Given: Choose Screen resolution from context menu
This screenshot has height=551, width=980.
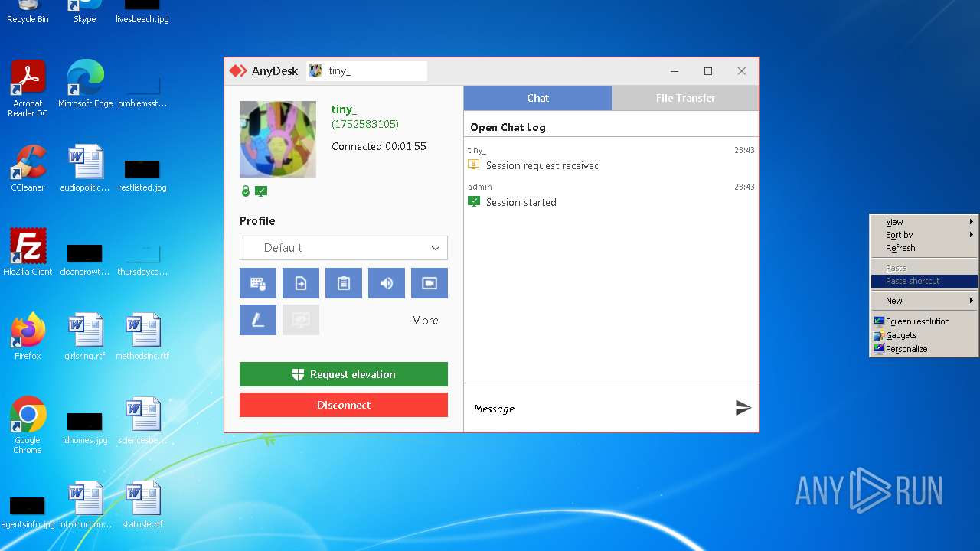Looking at the screenshot, I should pyautogui.click(x=924, y=321).
